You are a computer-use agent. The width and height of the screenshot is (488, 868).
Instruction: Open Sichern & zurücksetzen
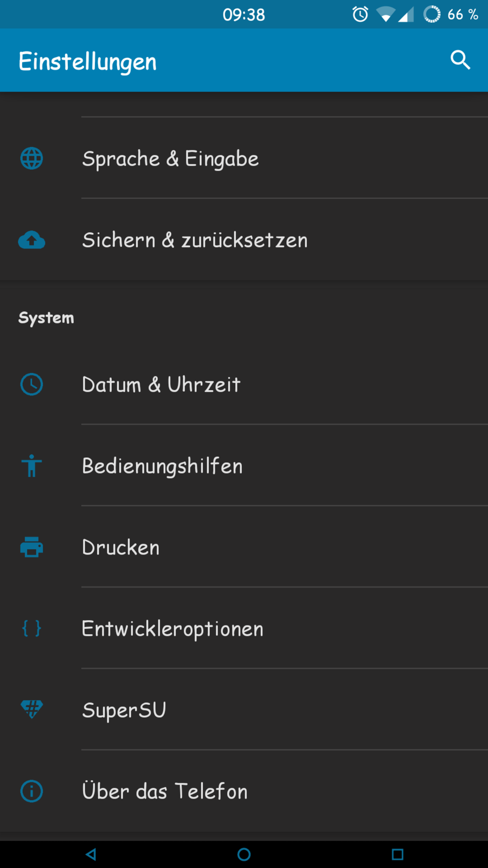[x=195, y=240]
